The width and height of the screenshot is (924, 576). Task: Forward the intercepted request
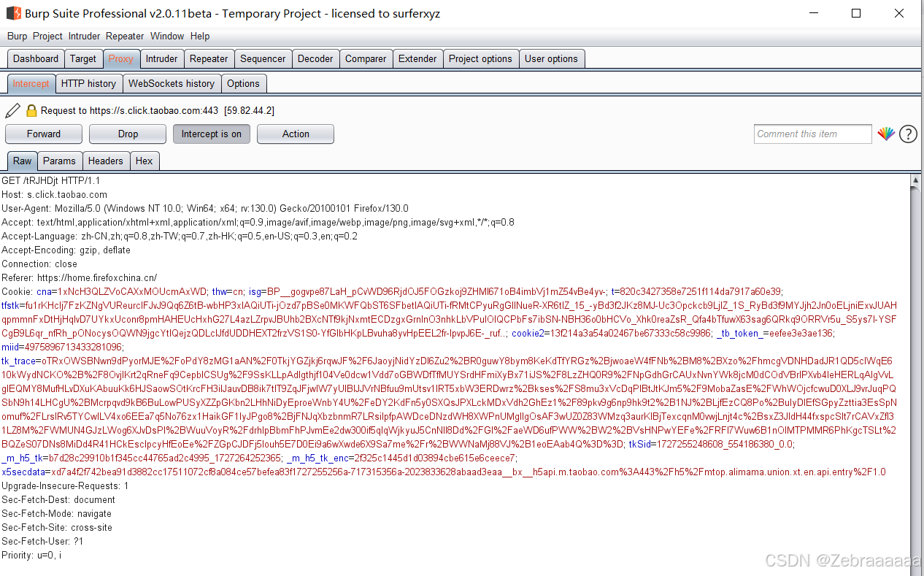click(x=44, y=134)
